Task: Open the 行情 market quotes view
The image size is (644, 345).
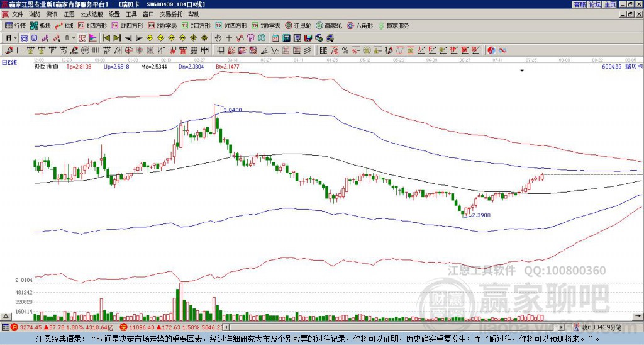Action: pos(16,25)
